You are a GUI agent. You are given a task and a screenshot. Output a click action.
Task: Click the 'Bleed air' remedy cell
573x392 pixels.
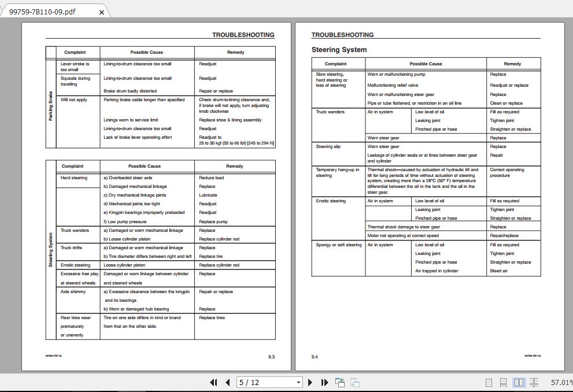click(498, 271)
